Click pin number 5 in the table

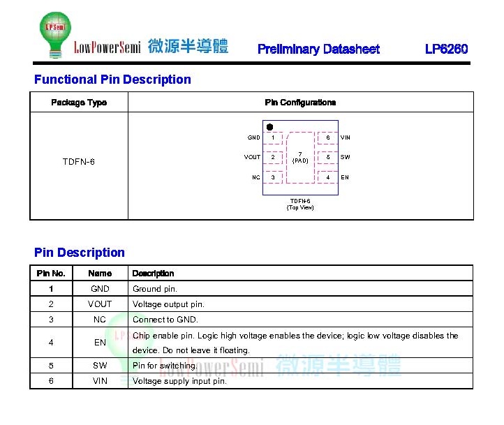coord(51,366)
